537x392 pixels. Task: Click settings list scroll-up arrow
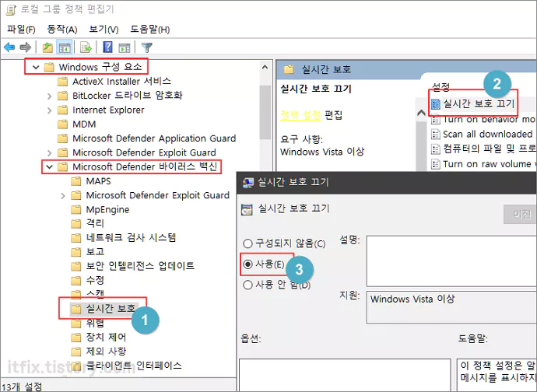pos(421,113)
